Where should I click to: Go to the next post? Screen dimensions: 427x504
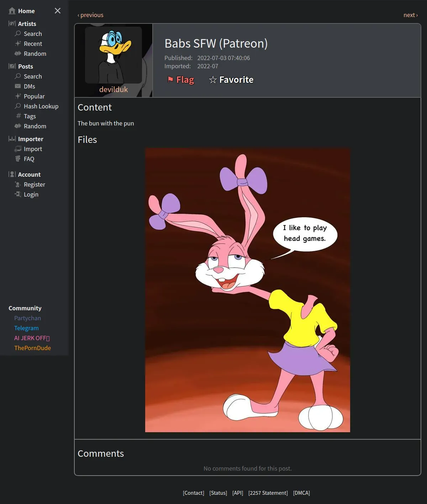point(411,15)
